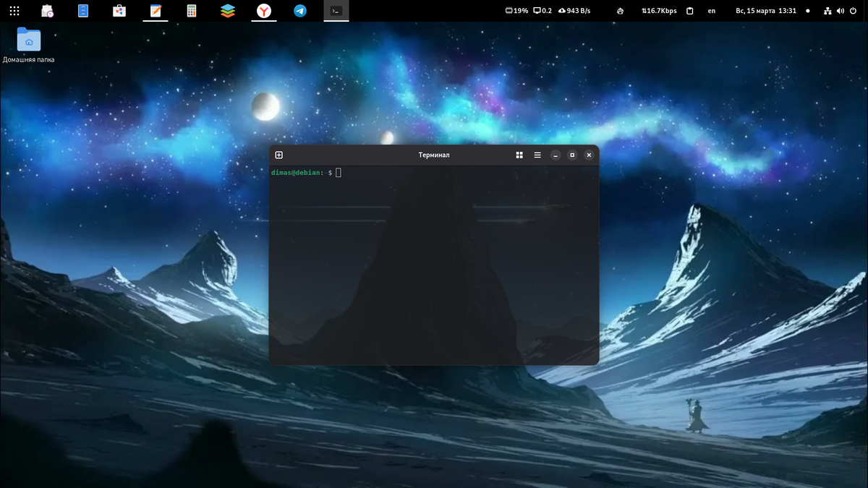Image resolution: width=868 pixels, height=488 pixels.
Task: Maximize the Терминал window
Action: 572,155
